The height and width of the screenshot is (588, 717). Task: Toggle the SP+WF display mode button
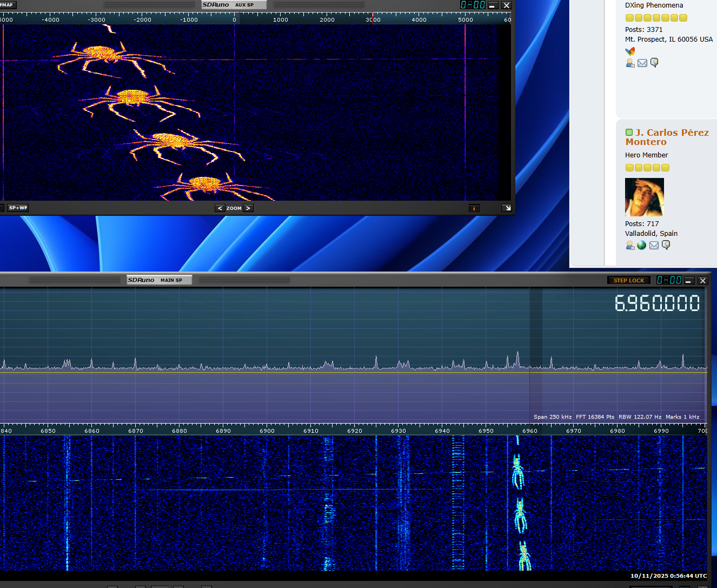point(18,208)
